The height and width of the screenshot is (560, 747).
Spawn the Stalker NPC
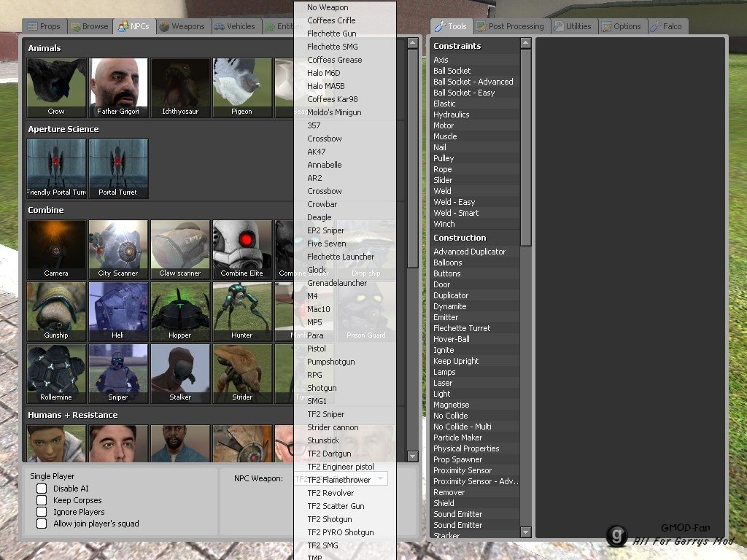click(180, 373)
